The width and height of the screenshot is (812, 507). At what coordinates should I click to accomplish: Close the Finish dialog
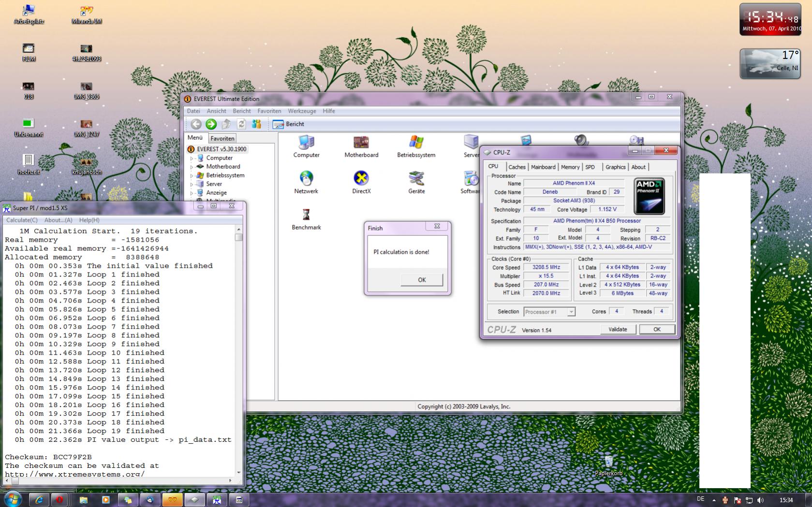coord(437,226)
